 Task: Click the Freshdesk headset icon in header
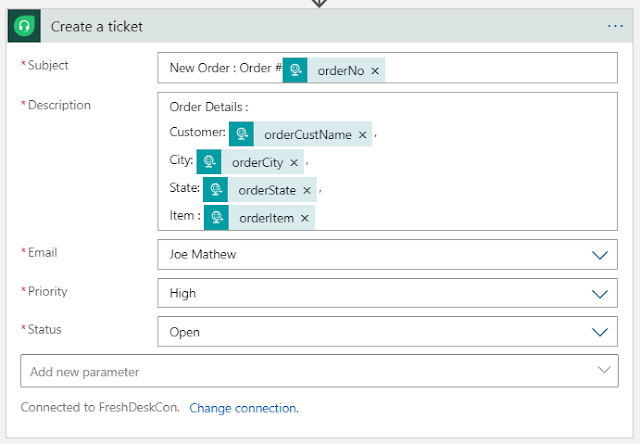tap(24, 26)
